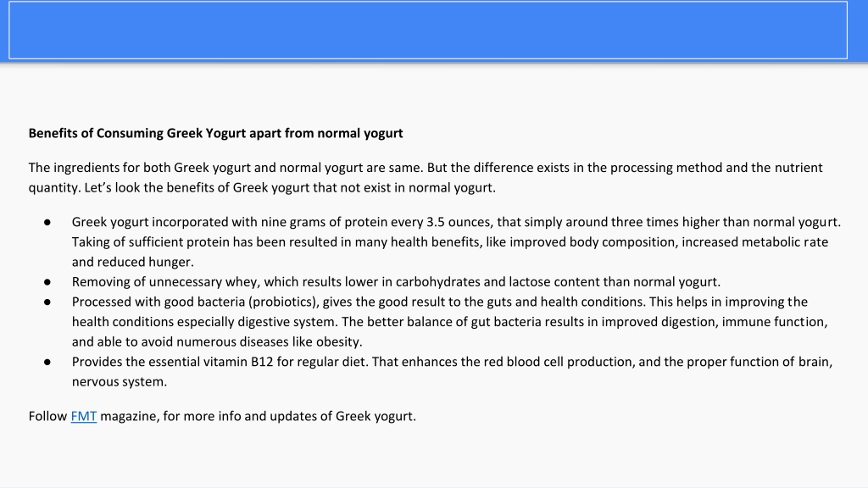Click the phrase 'increased metabolic rate'
This screenshot has width=868, height=488.
point(755,242)
